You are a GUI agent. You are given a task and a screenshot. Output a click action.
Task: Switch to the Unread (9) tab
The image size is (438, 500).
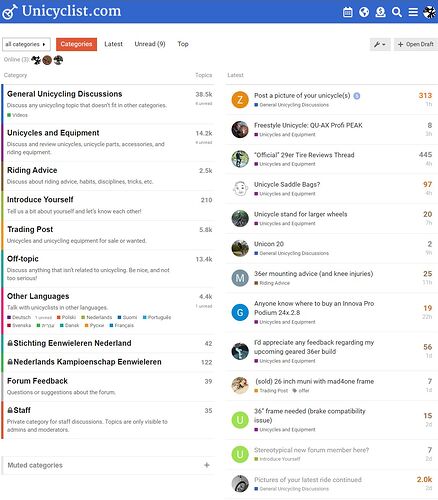point(150,44)
